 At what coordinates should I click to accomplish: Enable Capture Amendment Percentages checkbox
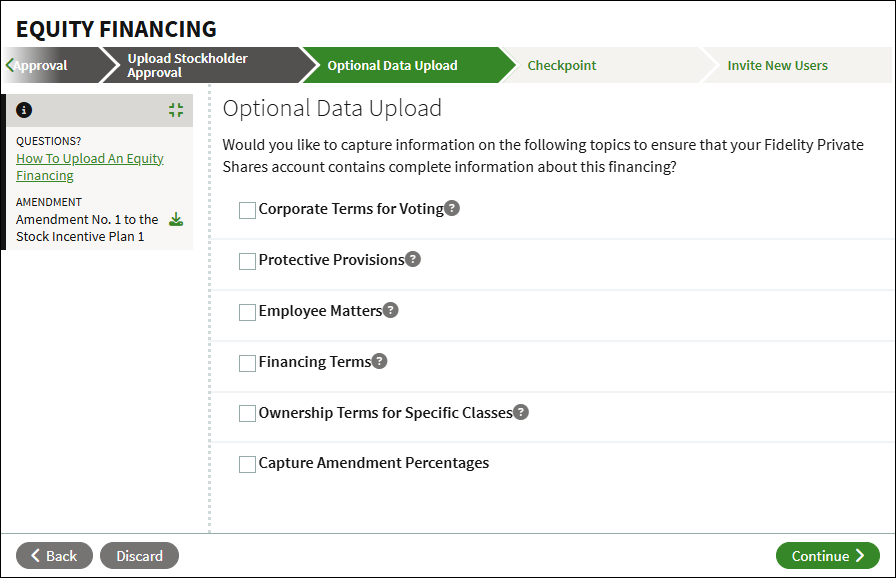[247, 464]
